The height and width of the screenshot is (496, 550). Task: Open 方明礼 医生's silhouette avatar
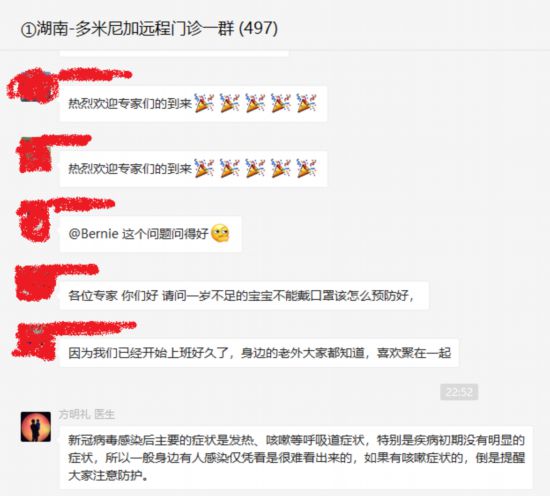[36, 427]
